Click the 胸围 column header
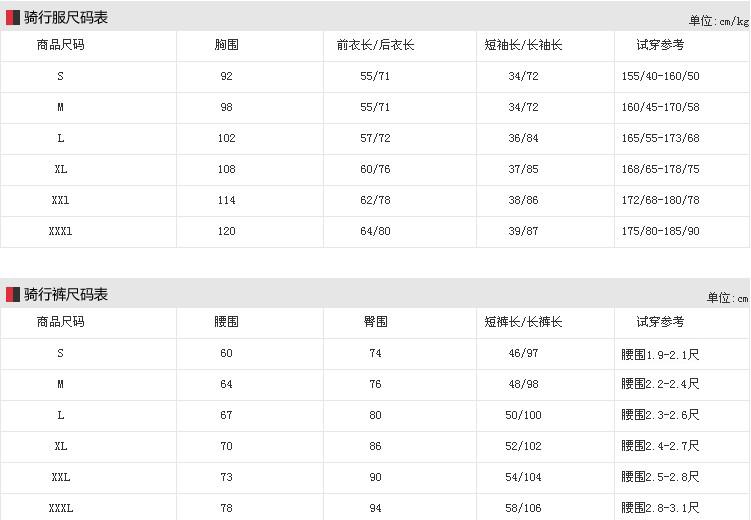Image resolution: width=751 pixels, height=520 pixels. (227, 45)
